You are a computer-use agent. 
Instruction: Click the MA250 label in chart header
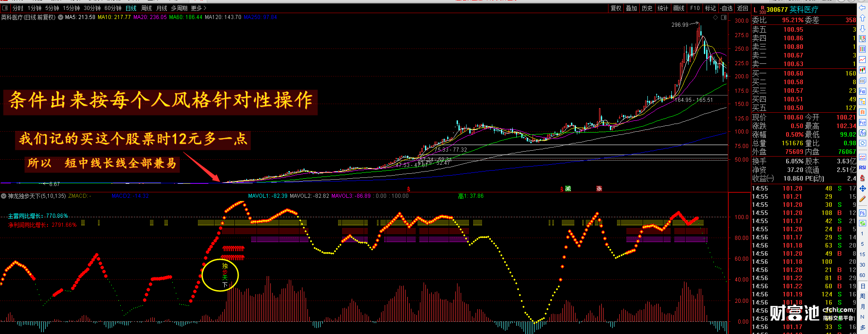pos(260,17)
